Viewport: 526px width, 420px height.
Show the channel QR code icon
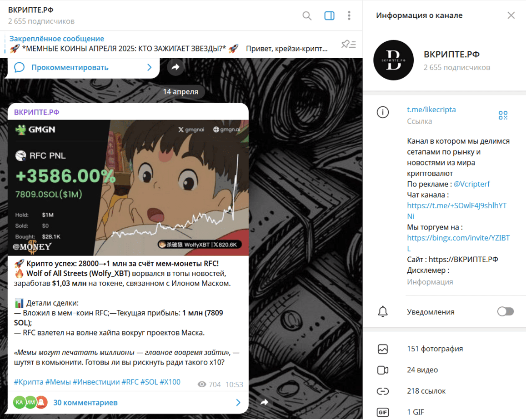click(x=503, y=115)
